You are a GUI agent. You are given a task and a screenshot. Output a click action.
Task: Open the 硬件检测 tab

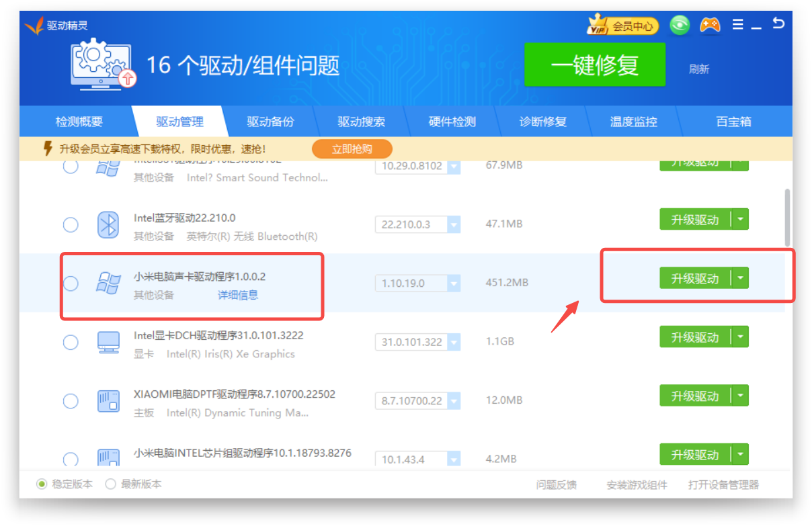tap(452, 122)
